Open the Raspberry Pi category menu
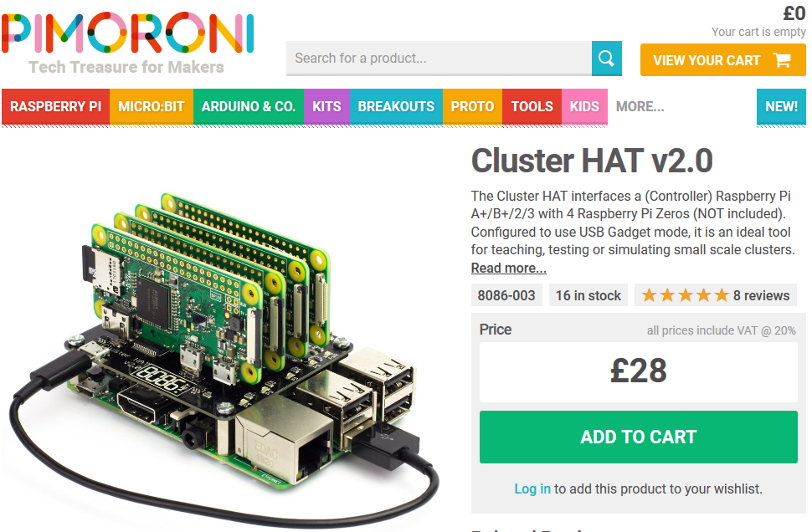Screen dimensions: 812x532 (55, 106)
